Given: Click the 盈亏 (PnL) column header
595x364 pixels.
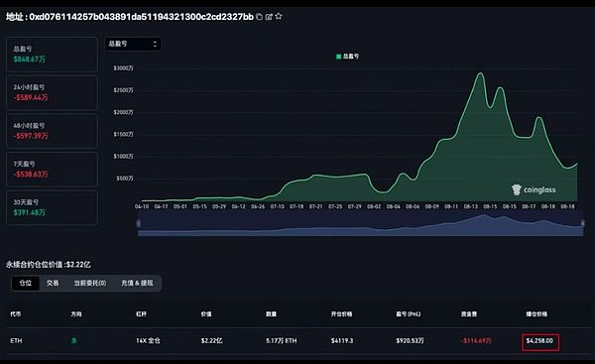Looking at the screenshot, I should click(x=409, y=313).
